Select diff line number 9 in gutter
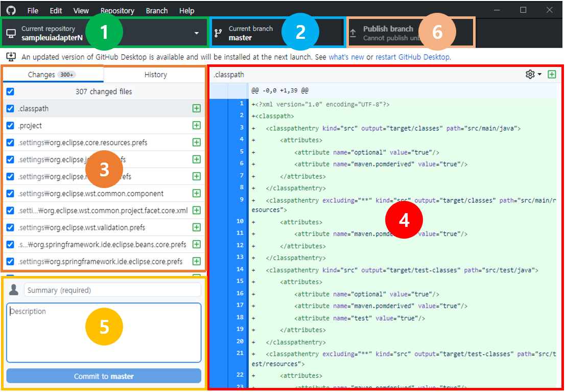Screen dimensions: 565x392 242,199
